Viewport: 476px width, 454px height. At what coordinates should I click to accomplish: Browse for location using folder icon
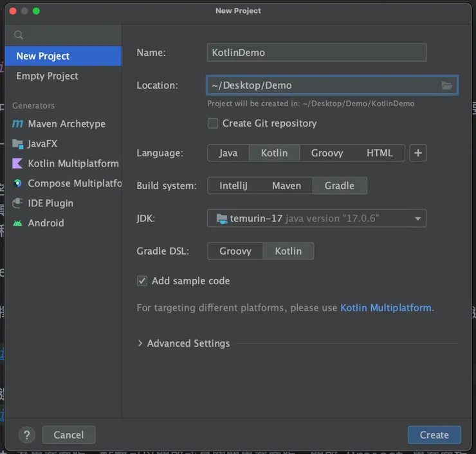coord(446,86)
